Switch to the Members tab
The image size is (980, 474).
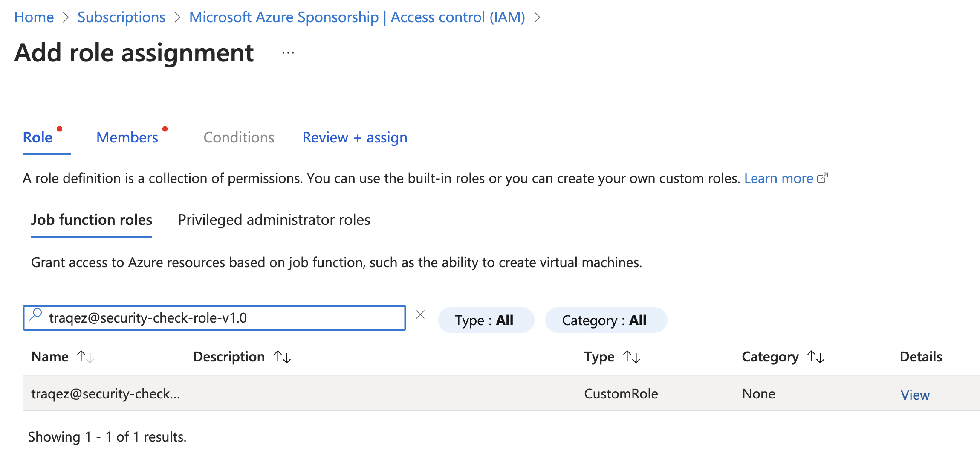pos(127,137)
